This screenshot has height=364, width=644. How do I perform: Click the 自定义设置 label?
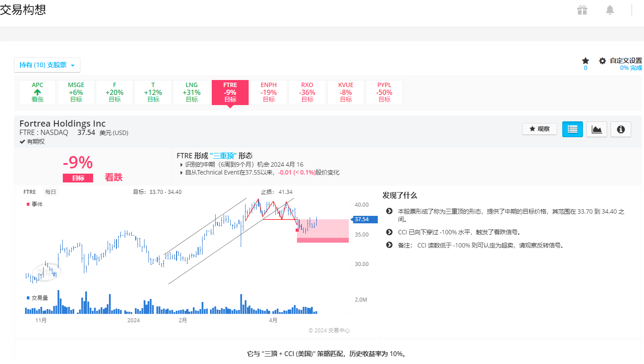[x=626, y=61]
